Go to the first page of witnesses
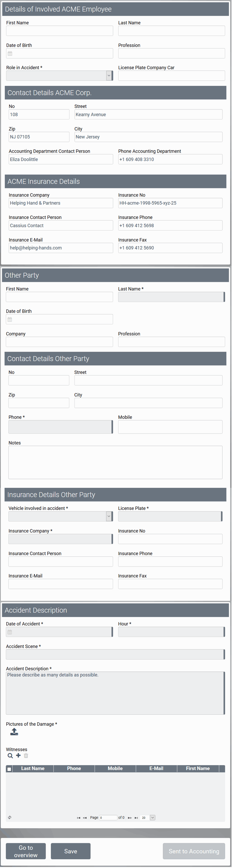 pos(79,817)
